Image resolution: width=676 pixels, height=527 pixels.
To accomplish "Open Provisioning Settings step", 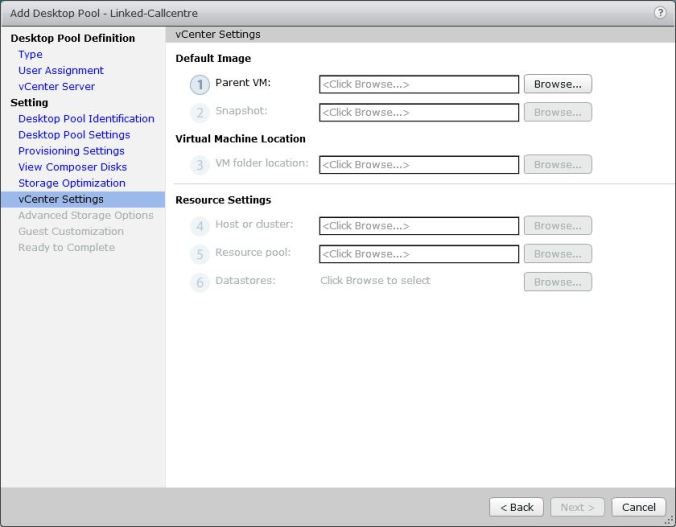I will (x=71, y=150).
